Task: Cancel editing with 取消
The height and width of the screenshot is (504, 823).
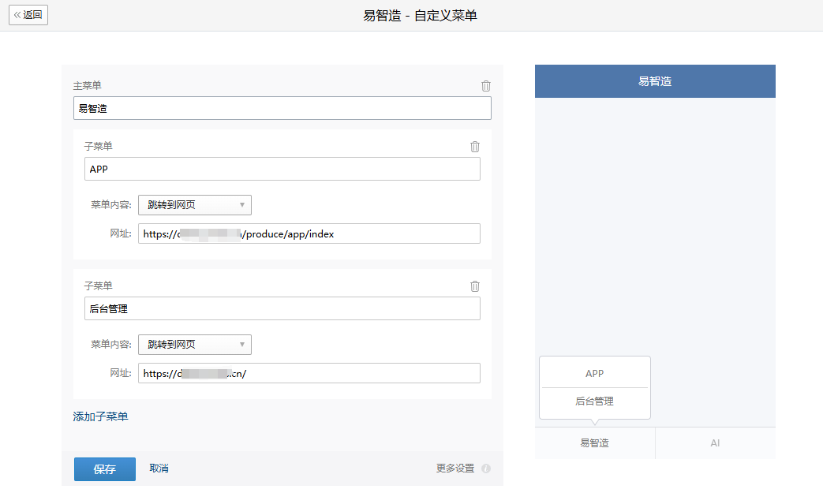Action: pos(159,469)
